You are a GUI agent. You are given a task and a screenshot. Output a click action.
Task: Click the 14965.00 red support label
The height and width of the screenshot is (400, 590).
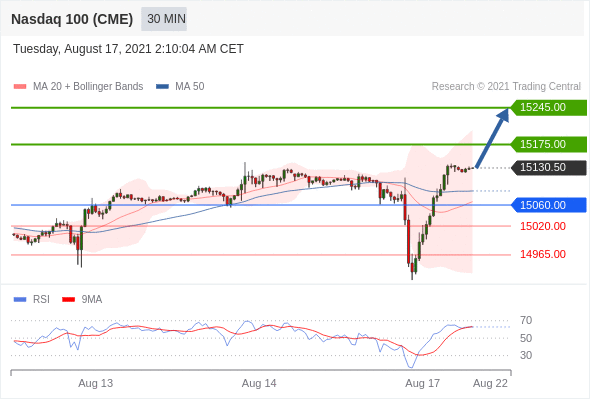pyautogui.click(x=543, y=254)
